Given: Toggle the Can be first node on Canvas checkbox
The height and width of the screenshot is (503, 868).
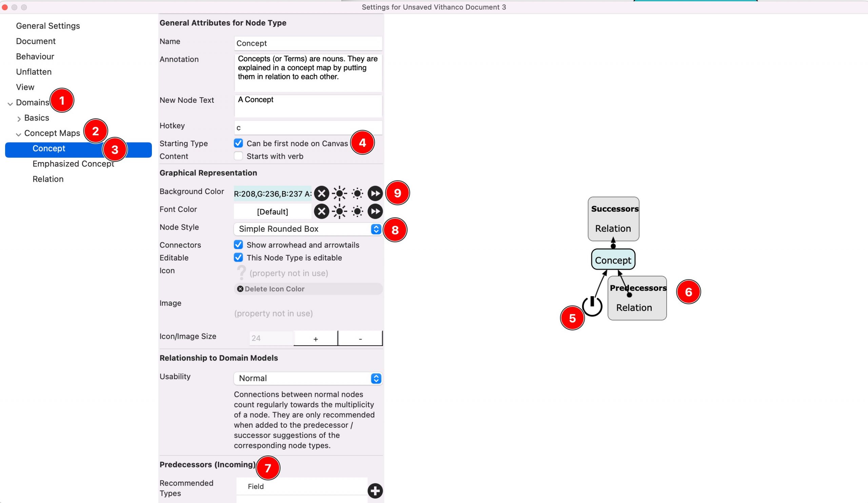Looking at the screenshot, I should coord(238,143).
